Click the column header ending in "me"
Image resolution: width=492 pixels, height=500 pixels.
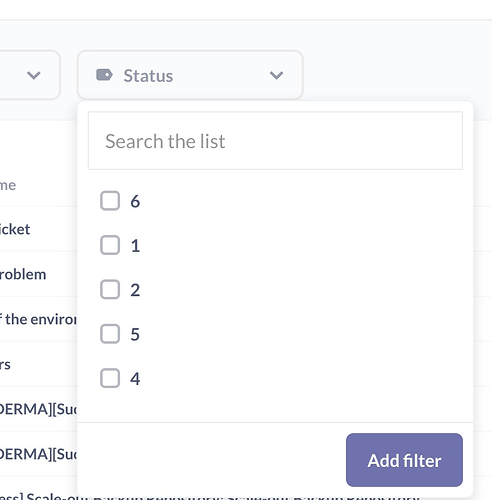click(8, 185)
